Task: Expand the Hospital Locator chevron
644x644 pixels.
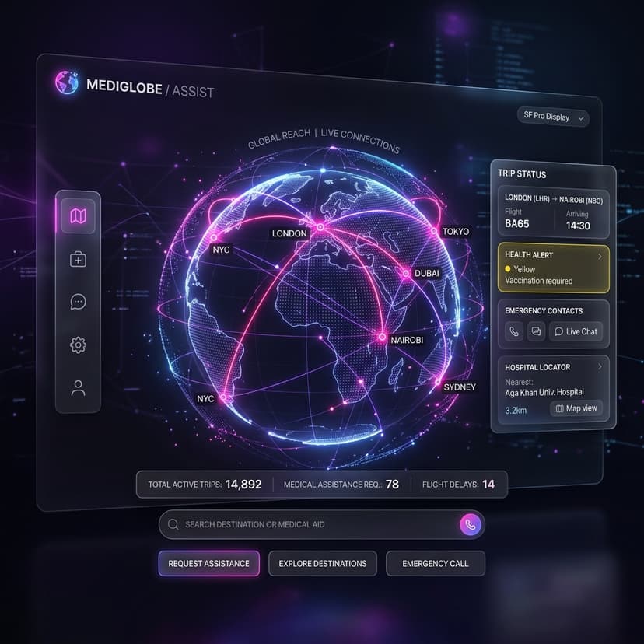Action: pyautogui.click(x=600, y=366)
